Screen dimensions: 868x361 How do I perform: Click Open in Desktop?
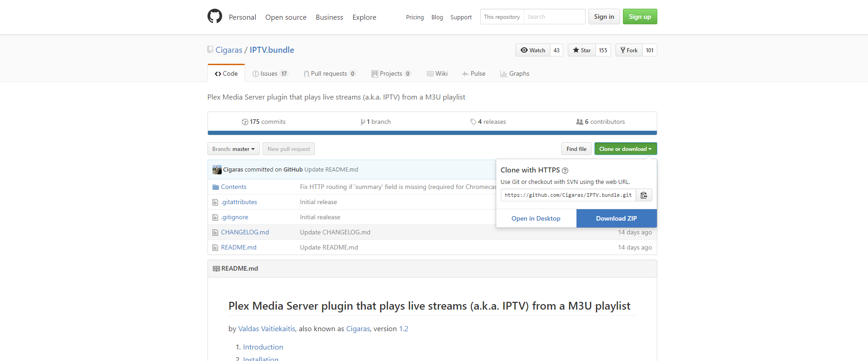click(x=536, y=218)
